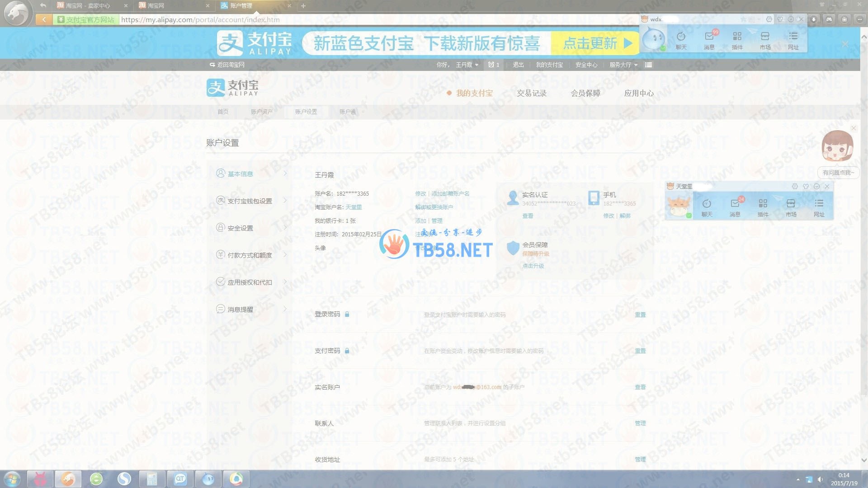
Task: Click 添加邮箱账户名 link
Action: pos(450,193)
